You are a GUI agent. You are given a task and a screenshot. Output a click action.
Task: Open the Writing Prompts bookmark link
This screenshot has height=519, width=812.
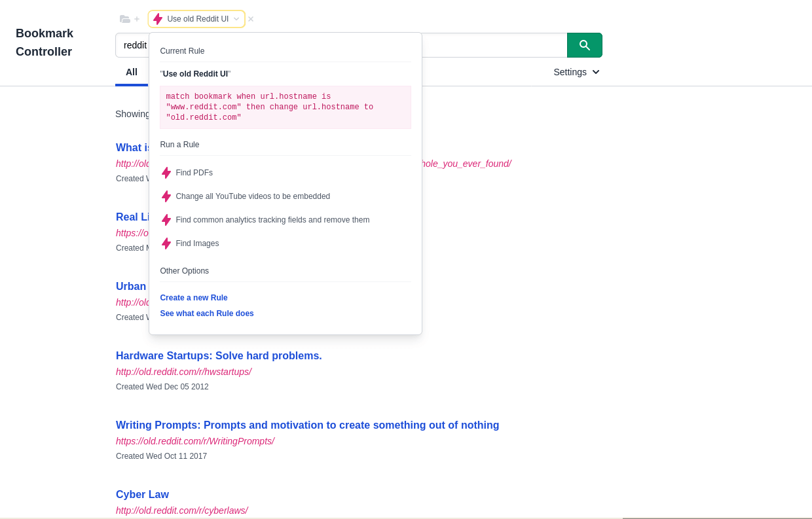point(307,425)
